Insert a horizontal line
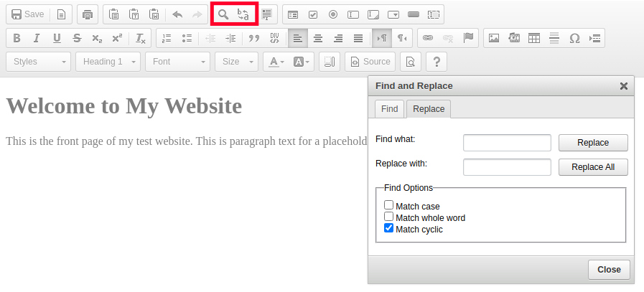This screenshot has width=644, height=292. click(554, 38)
